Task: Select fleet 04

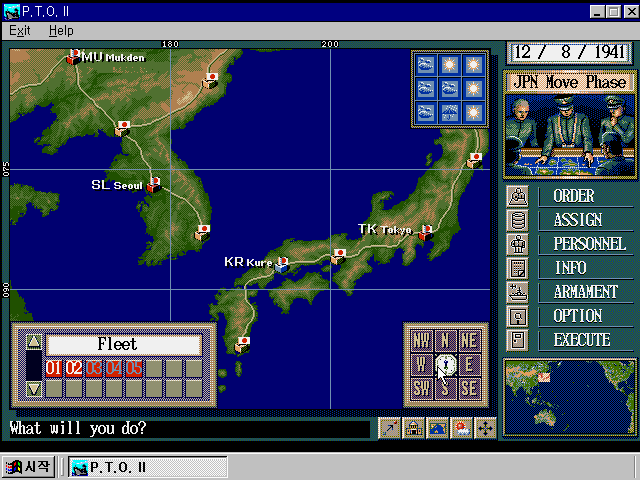Action: coord(114,368)
